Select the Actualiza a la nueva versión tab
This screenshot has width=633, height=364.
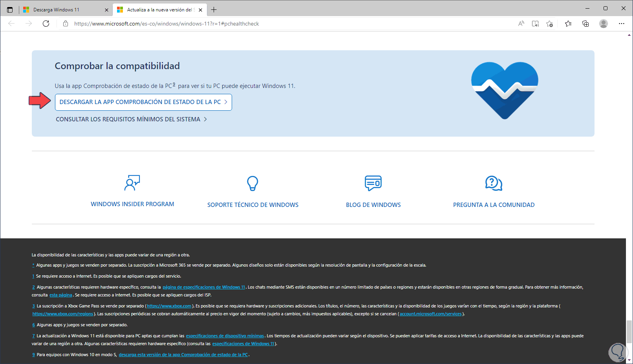(160, 10)
